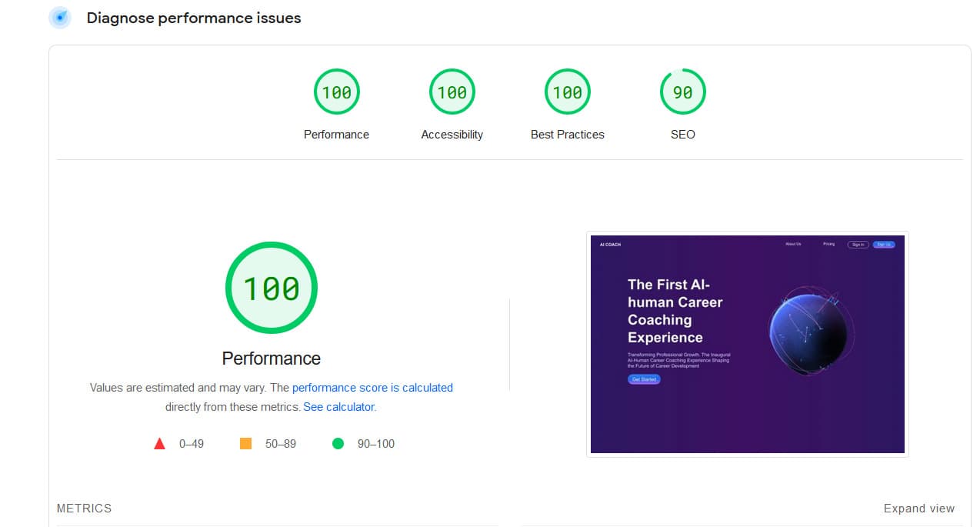Click the large Performance 100 gauge circle
Viewport: 980px width, 527px height.
tap(271, 288)
